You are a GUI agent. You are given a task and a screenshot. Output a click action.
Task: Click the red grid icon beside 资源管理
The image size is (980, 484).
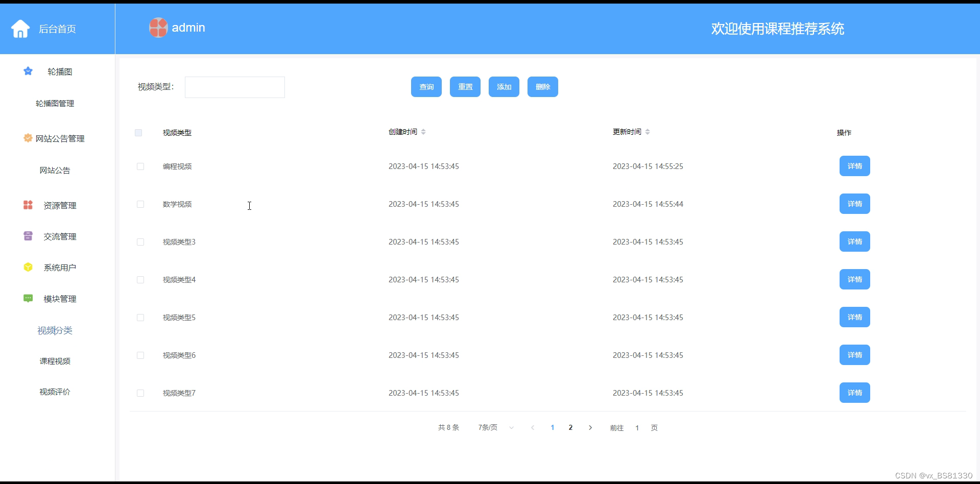pyautogui.click(x=28, y=205)
